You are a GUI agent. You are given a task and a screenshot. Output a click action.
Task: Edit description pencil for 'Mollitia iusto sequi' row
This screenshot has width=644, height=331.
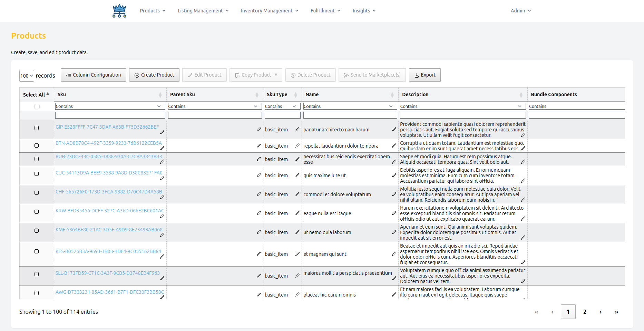point(523,200)
